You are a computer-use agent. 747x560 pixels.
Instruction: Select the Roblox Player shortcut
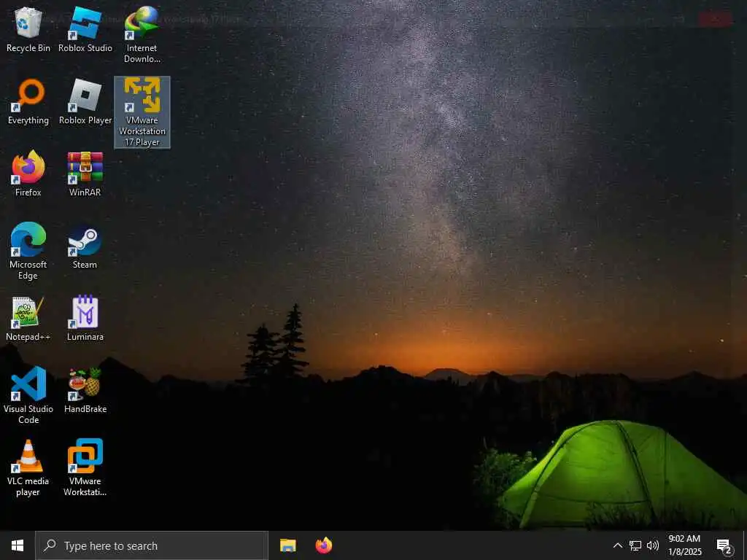pyautogui.click(x=85, y=102)
